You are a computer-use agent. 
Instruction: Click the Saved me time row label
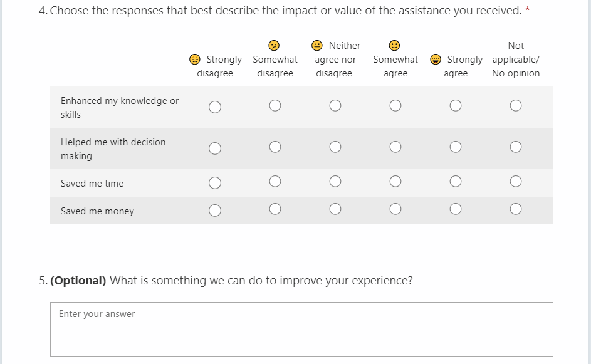coord(92,184)
